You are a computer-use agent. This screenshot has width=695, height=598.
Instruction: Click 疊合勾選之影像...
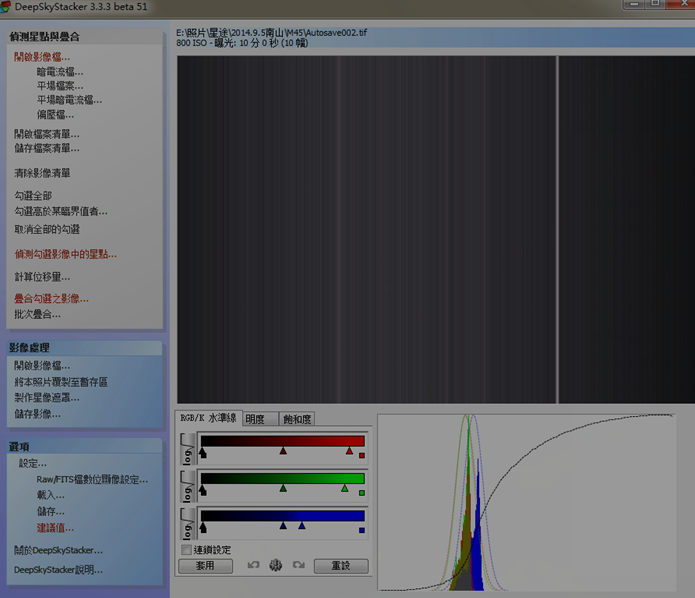pos(51,298)
